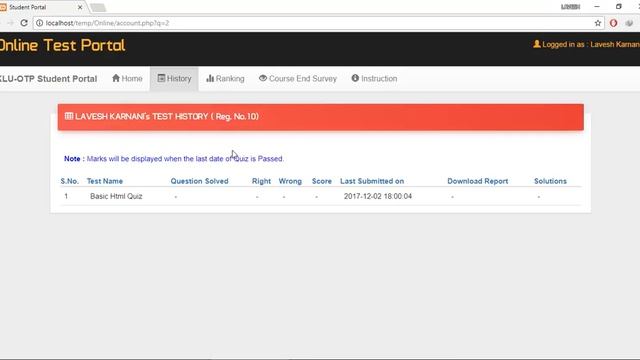Open Course End Survey
This screenshot has width=640, height=360.
[x=298, y=78]
